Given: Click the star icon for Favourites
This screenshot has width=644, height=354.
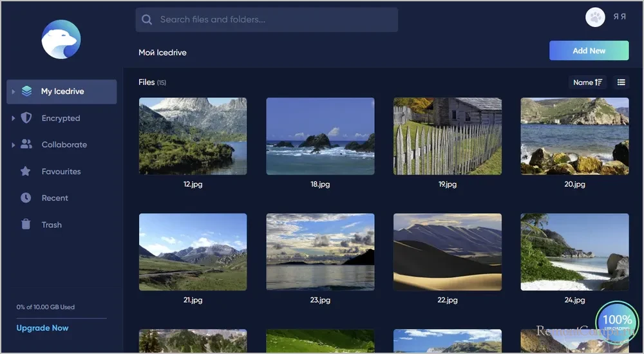Looking at the screenshot, I should pos(26,171).
